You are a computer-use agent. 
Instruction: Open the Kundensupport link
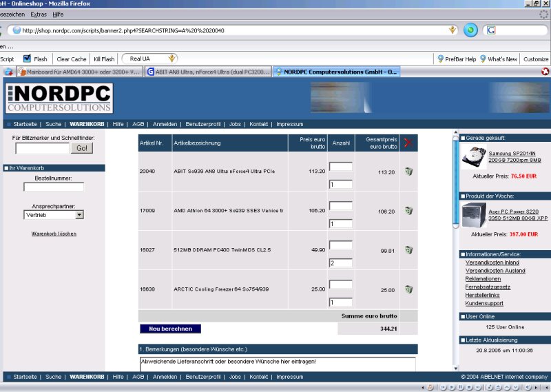pos(484,303)
